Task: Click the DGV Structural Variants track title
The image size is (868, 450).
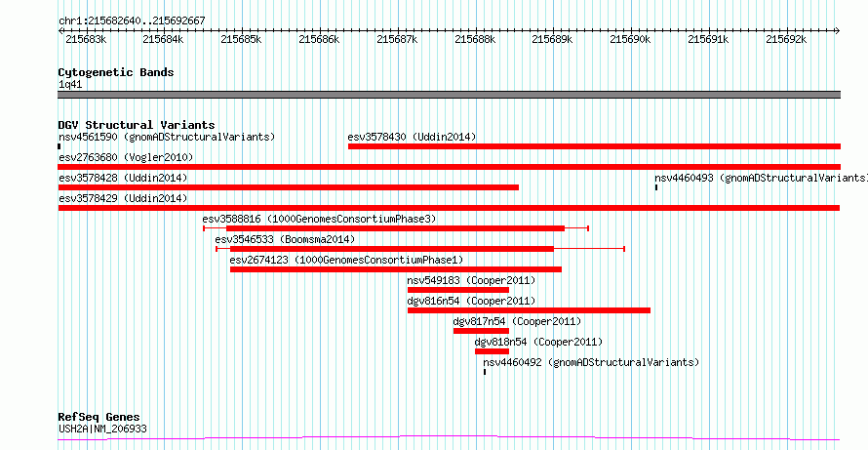Action: pyautogui.click(x=137, y=125)
